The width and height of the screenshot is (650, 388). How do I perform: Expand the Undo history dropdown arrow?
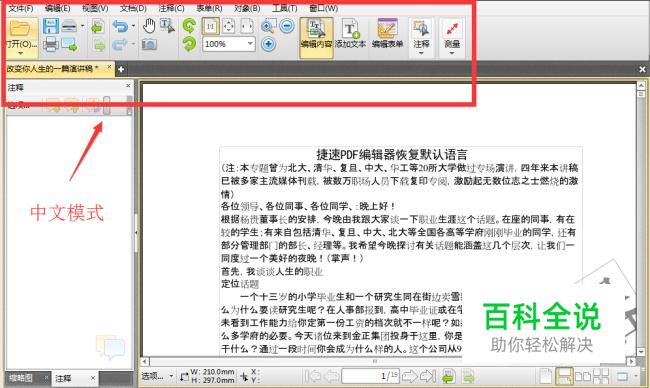pyautogui.click(x=133, y=26)
